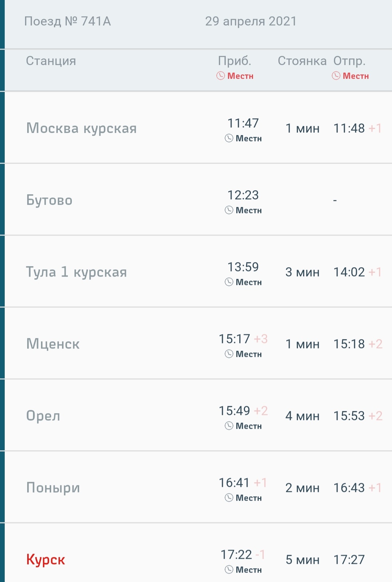Screen dimensions: 392x582
Task: Open the Москва курская station
Action: [81, 128]
